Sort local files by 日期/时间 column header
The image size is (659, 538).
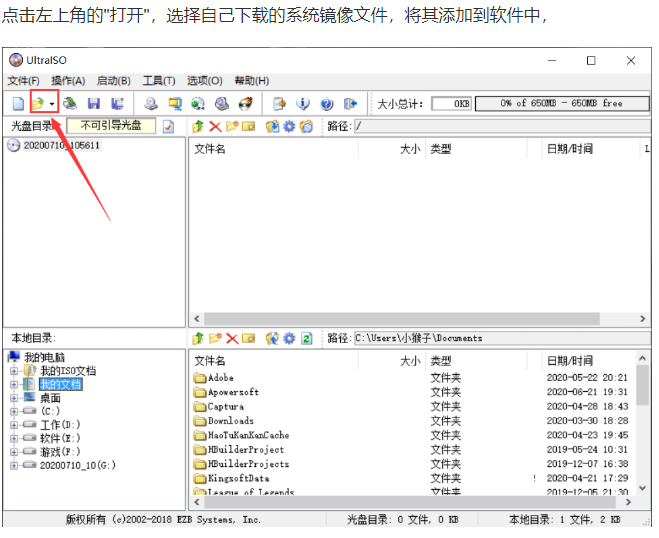coord(570,360)
